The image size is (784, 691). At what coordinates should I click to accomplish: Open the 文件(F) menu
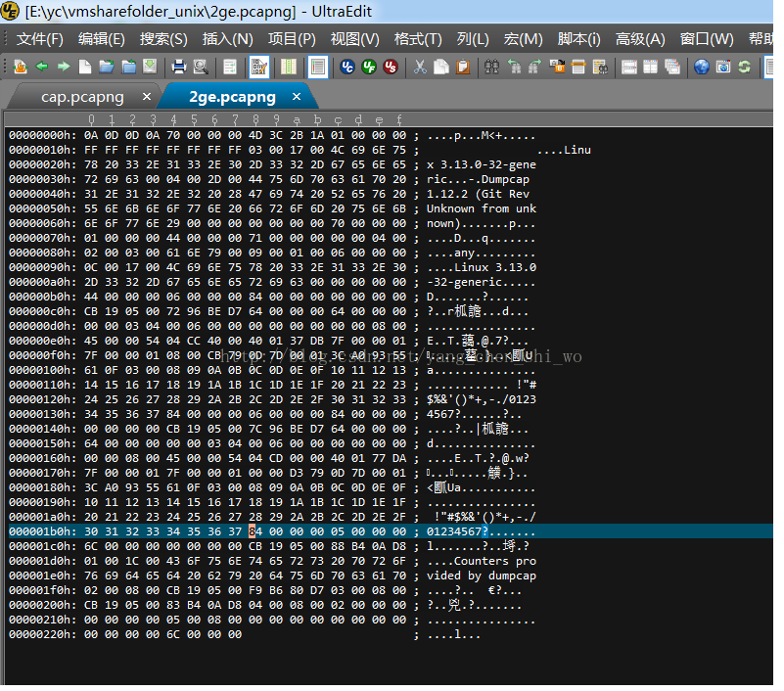[x=40, y=38]
